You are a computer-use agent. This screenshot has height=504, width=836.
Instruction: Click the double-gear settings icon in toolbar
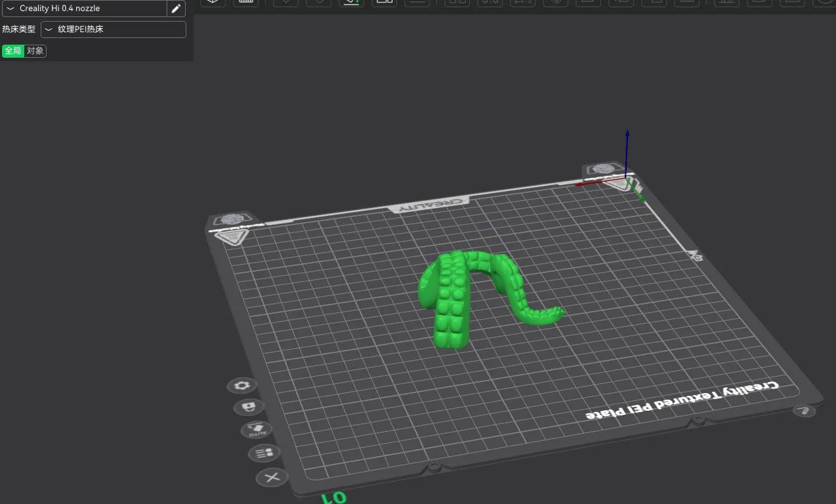click(490, 3)
